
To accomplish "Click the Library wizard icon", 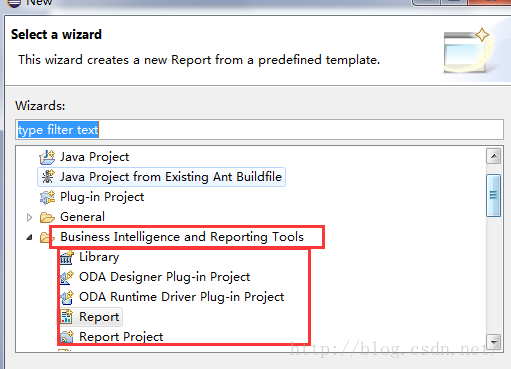I will [67, 257].
